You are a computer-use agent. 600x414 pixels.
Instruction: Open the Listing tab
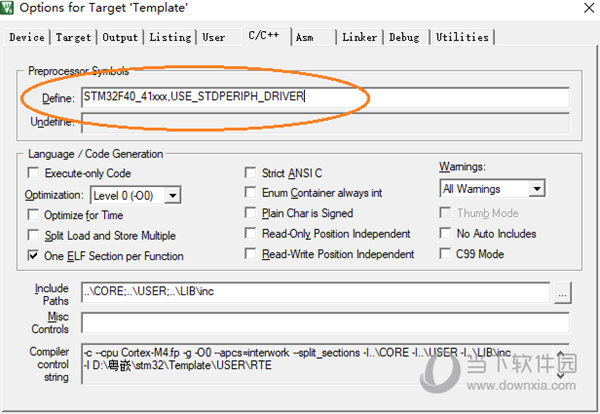point(170,37)
